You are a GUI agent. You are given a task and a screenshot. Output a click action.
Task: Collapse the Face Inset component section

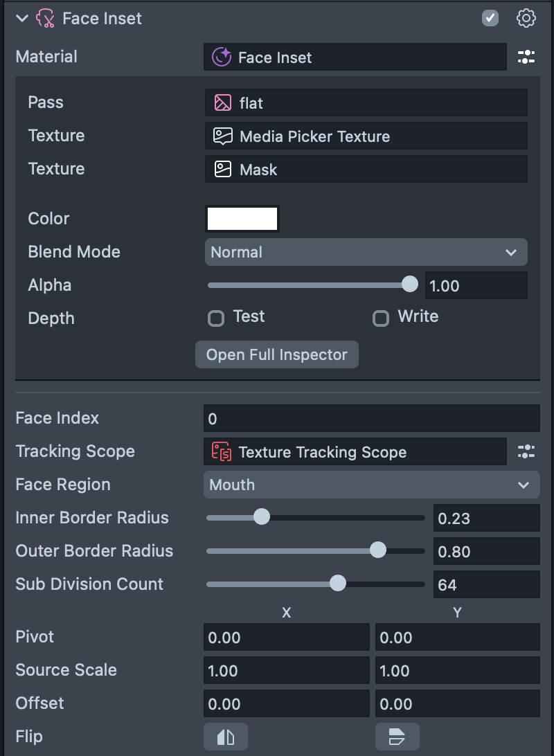[x=22, y=19]
